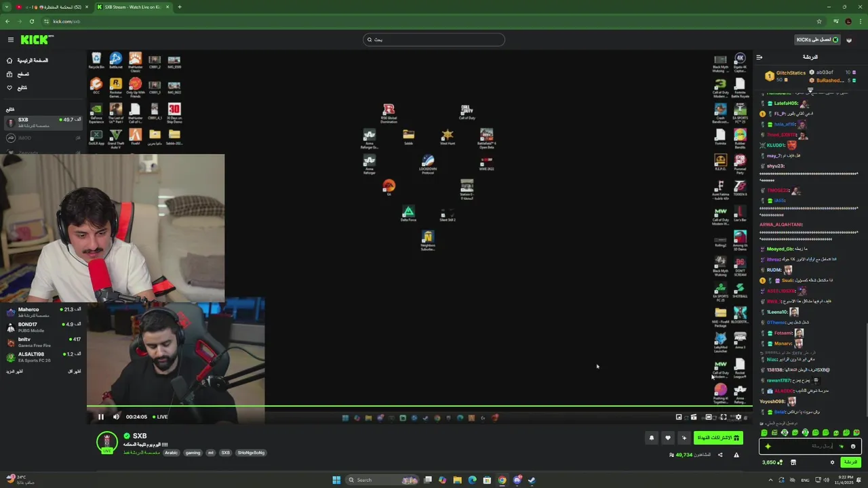Enter fullscreen mode in video player
This screenshot has height=488, width=868.
coord(724,417)
